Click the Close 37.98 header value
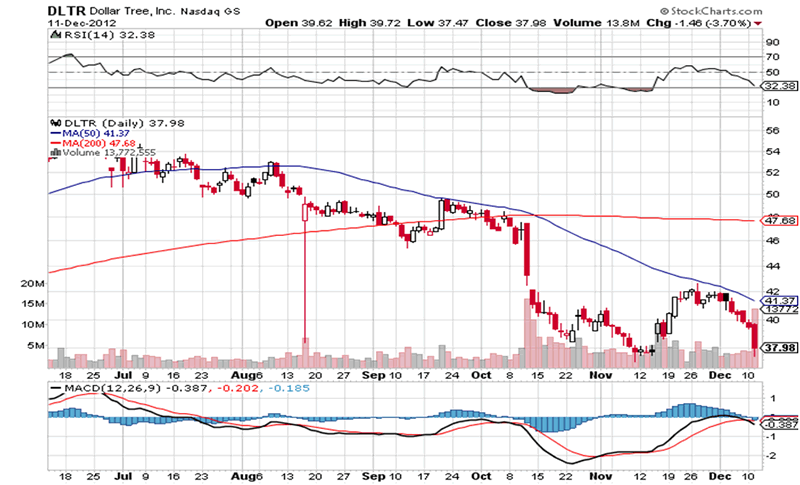Screen dimensions: 800x485 click(x=511, y=23)
